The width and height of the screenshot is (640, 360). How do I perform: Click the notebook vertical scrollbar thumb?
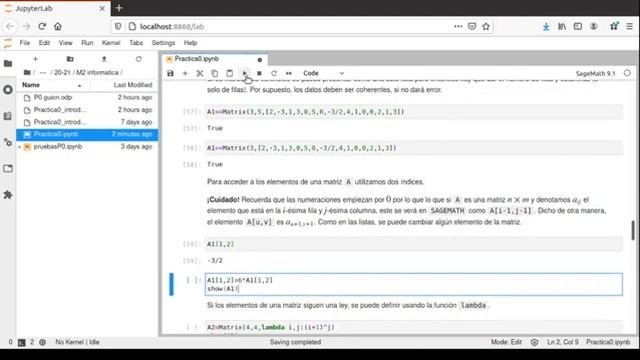pos(633,231)
